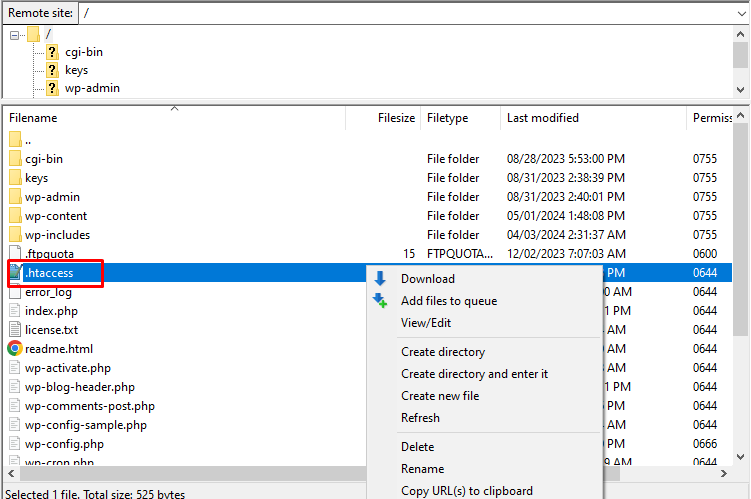Click the unknown folder icon beside cgi-bin in tree
Image resolution: width=751 pixels, height=499 pixels.
[x=52, y=52]
